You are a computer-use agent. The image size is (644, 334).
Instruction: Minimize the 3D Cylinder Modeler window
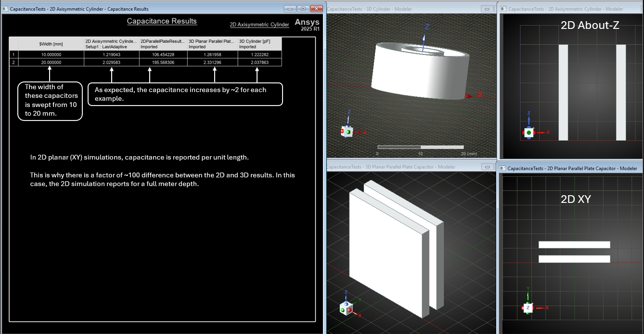487,9
